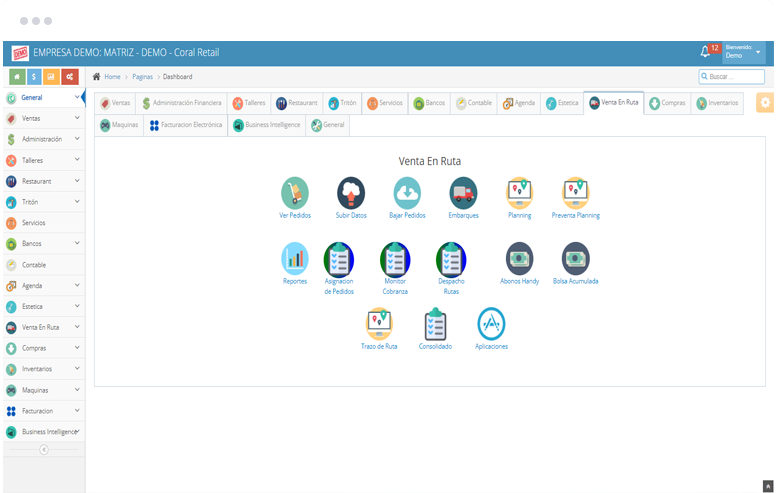Expand the Talleres sidebar menu
The image size is (776, 493).
pyautogui.click(x=44, y=160)
